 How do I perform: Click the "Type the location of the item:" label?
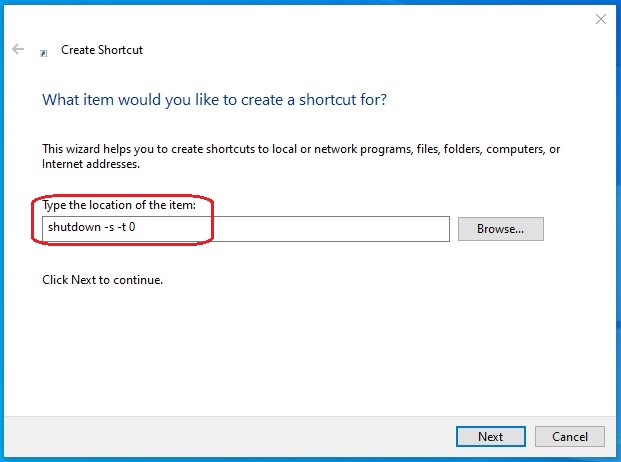pos(118,205)
